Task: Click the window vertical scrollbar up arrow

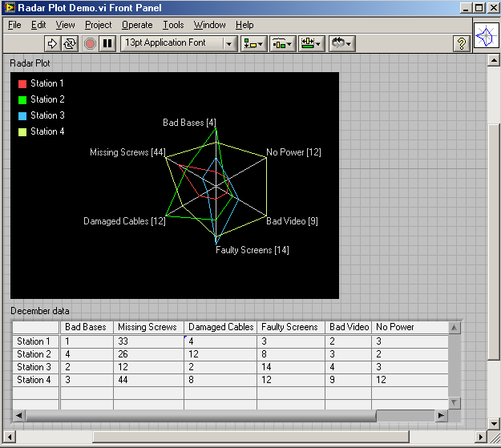Action: (494, 60)
